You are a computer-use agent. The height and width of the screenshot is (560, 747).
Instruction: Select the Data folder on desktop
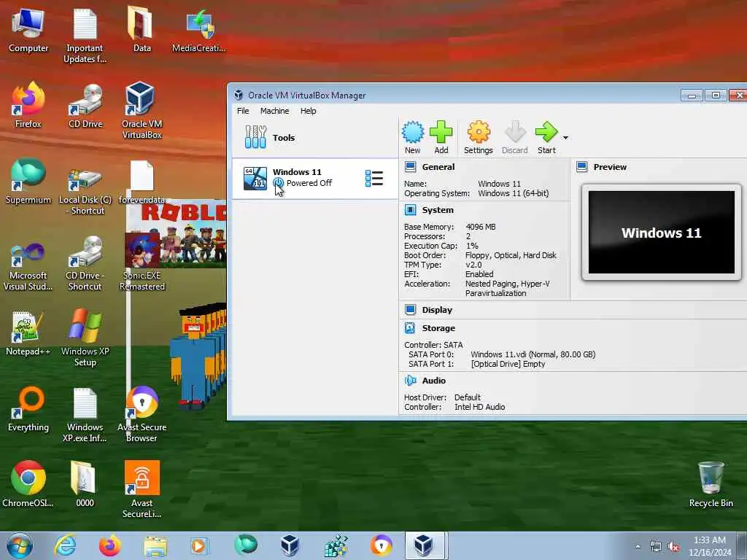[x=142, y=29]
